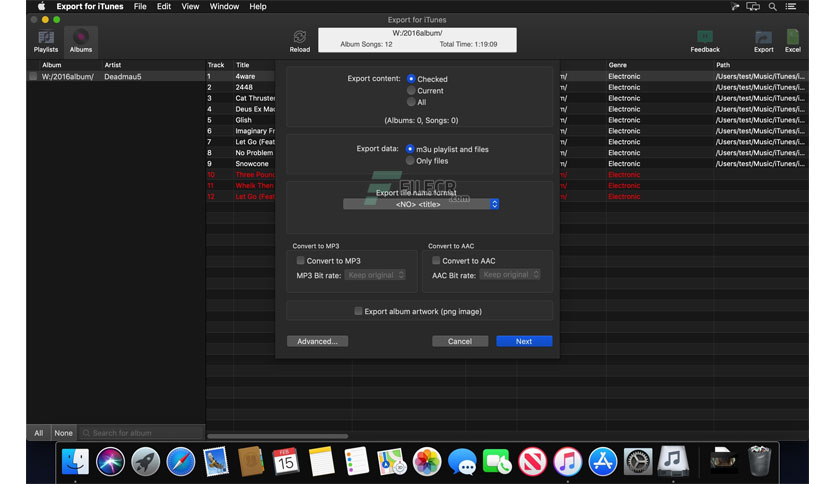
Task: Select the Deadmau5 artist cell
Action: 123,76
